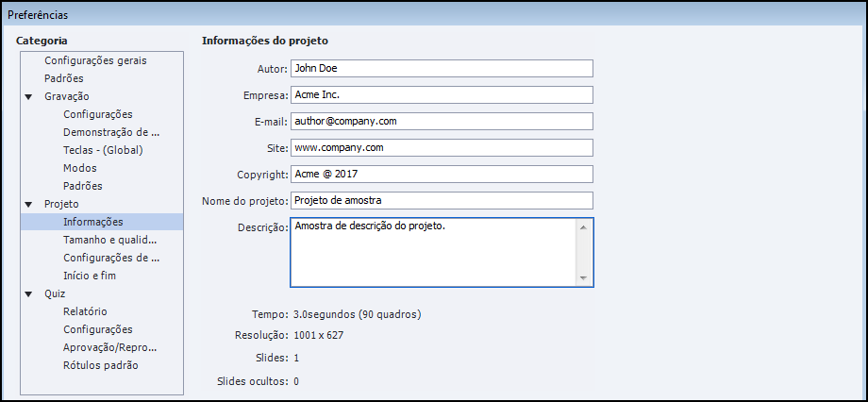Collapse the Quiz tree category
Image resolution: width=868 pixels, height=402 pixels.
click(x=28, y=293)
